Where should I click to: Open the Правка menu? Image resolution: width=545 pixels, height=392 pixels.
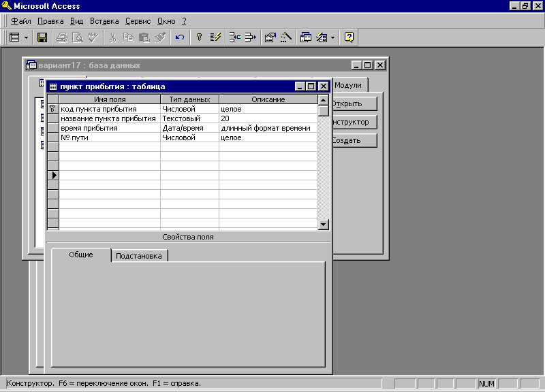click(50, 21)
